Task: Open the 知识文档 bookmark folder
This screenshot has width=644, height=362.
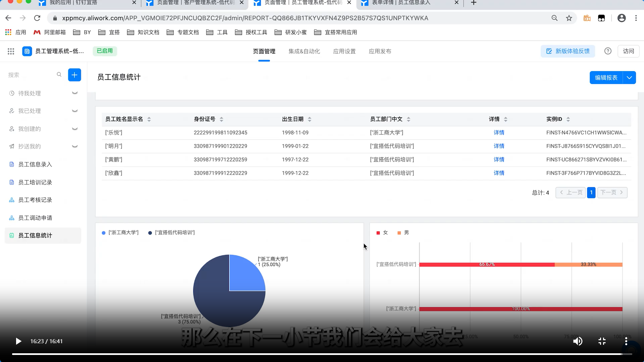Action: tap(143, 32)
